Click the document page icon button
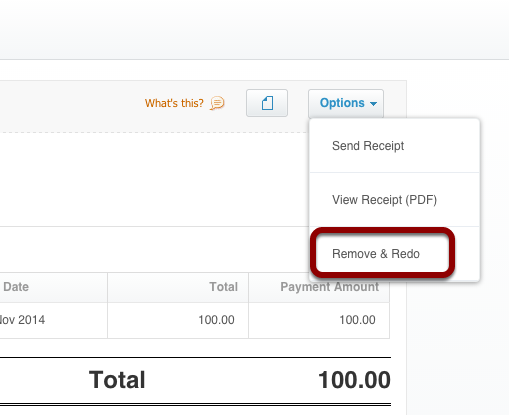The width and height of the screenshot is (509, 415). click(x=267, y=103)
